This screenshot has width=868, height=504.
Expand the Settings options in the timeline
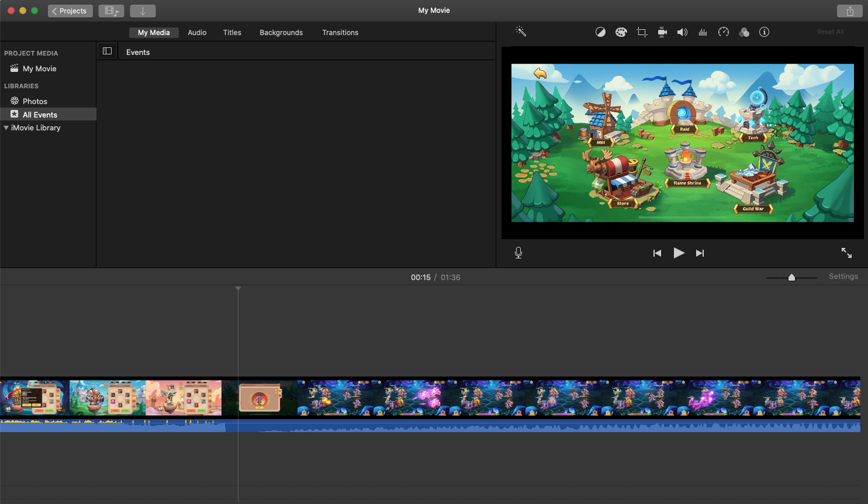(x=843, y=276)
